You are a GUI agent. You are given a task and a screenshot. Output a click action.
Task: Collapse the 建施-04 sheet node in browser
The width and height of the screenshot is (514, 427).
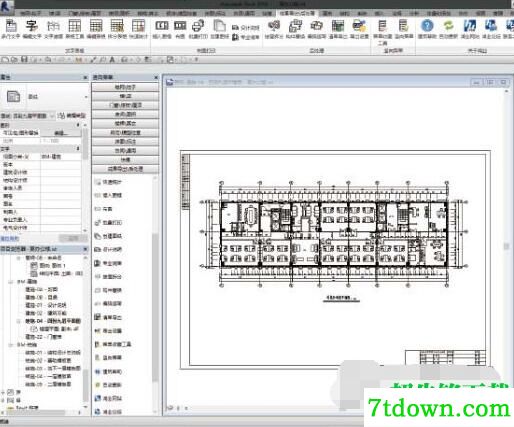tap(19, 321)
